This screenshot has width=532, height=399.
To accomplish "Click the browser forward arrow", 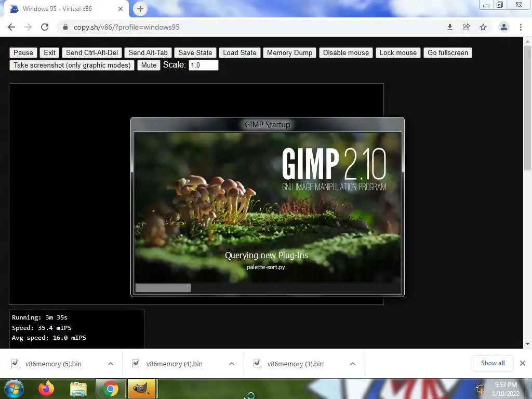I will coord(28,27).
